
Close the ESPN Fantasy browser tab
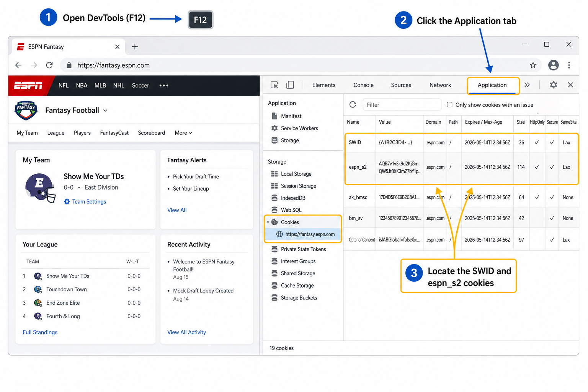point(118,47)
